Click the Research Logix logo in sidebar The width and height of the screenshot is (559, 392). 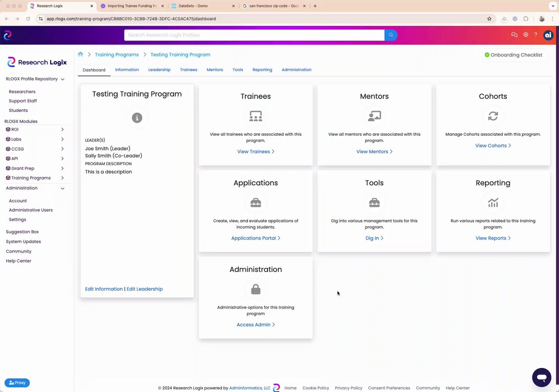[37, 62]
